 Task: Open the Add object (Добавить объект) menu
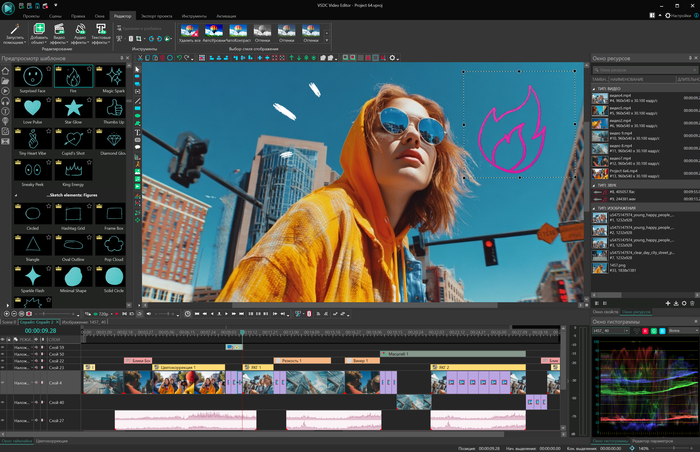[x=39, y=33]
